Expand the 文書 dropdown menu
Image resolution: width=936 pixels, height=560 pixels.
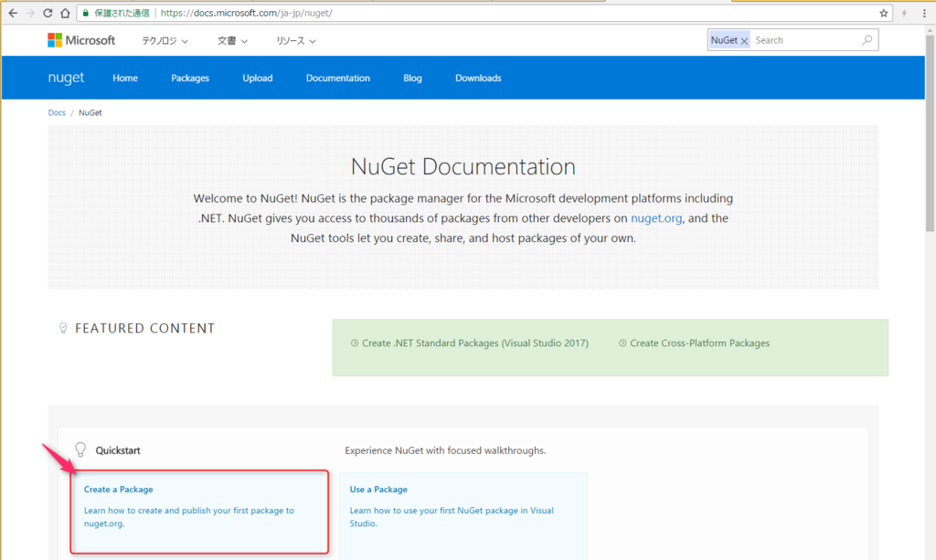(232, 41)
